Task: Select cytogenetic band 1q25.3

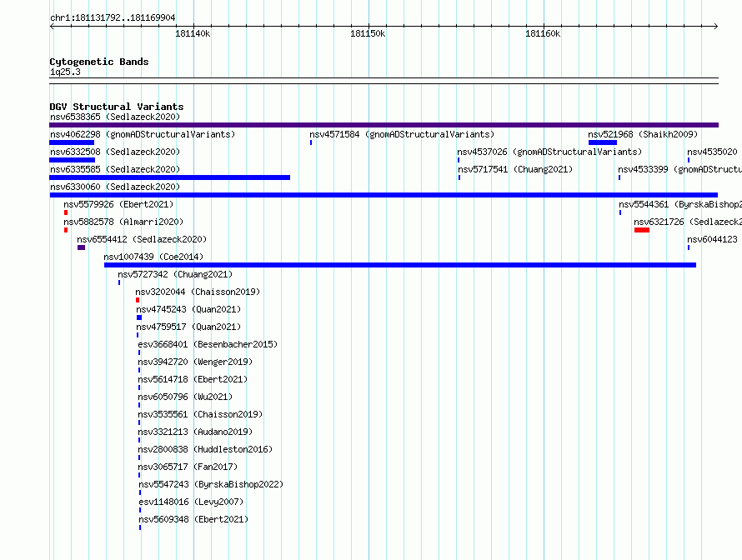Action: point(65,72)
